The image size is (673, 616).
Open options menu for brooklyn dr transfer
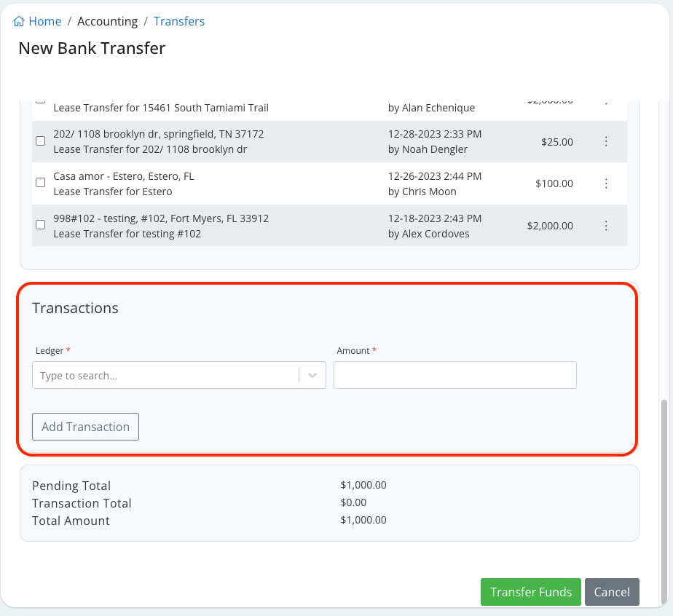(x=606, y=141)
